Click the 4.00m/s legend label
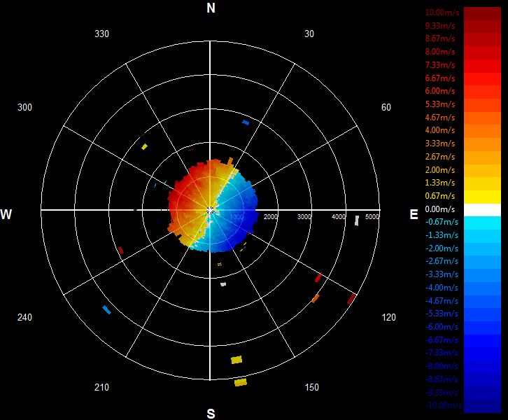Viewport: 508px width, 420px height. tap(440, 130)
